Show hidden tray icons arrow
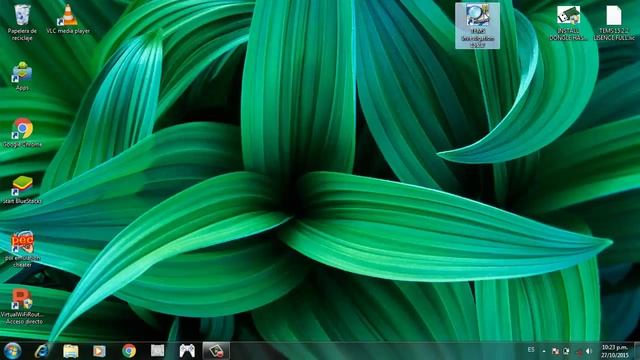Screen dimensions: 640x360 pyautogui.click(x=544, y=351)
